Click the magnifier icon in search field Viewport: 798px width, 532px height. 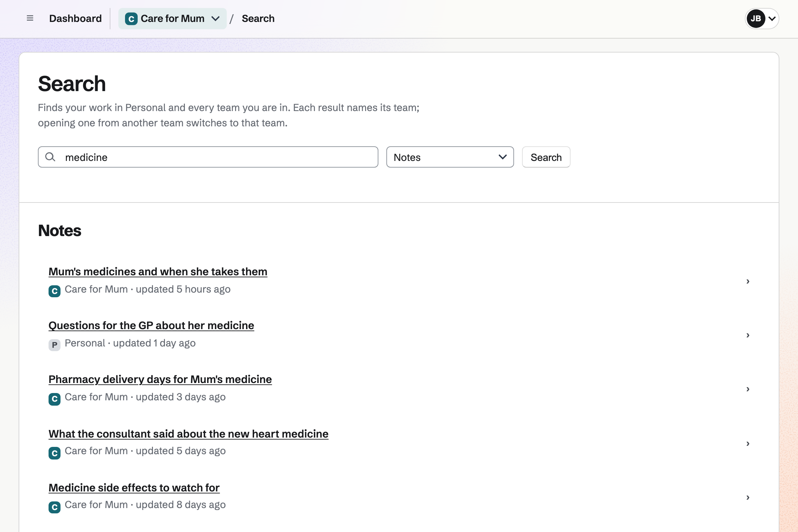[50, 157]
